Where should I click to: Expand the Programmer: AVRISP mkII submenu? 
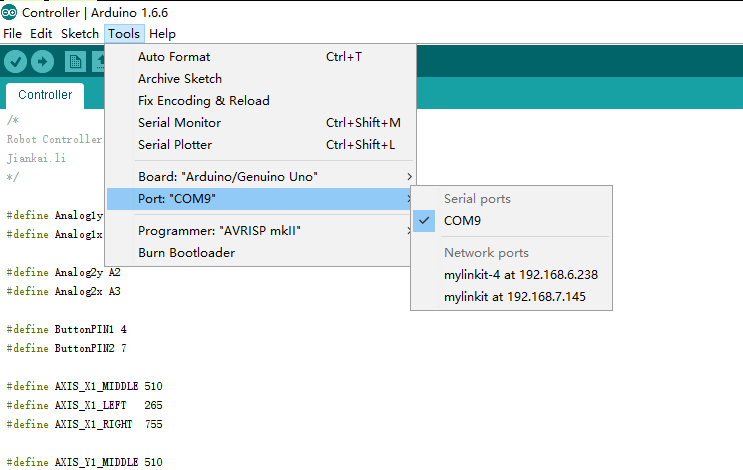(260, 231)
